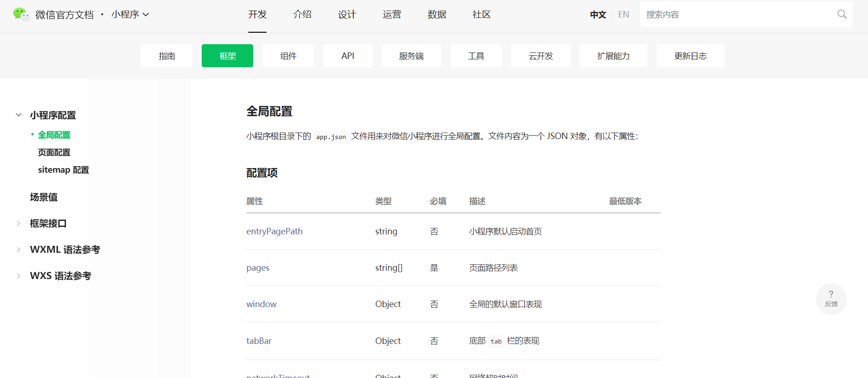
Task: Select the 服务端 tab
Action: coord(411,56)
